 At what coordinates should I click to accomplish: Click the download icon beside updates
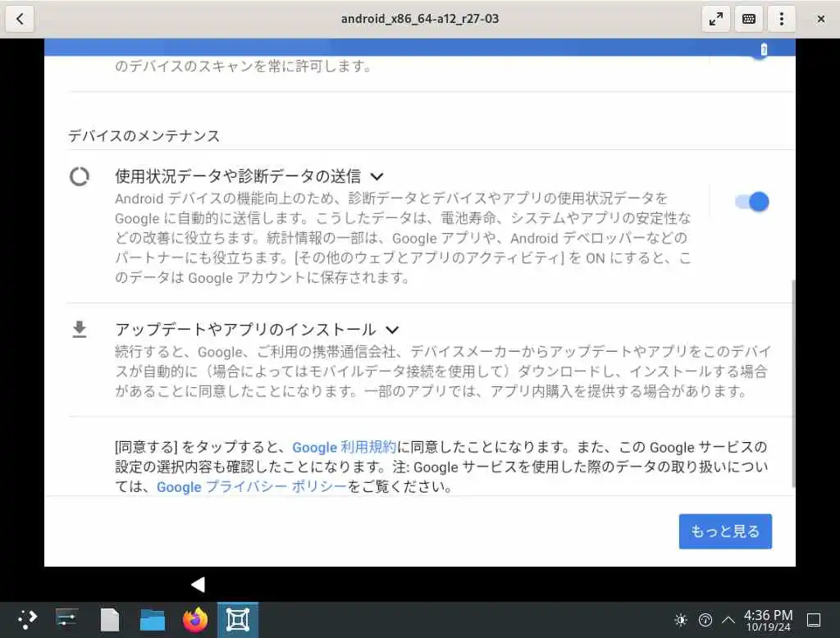pyautogui.click(x=80, y=330)
